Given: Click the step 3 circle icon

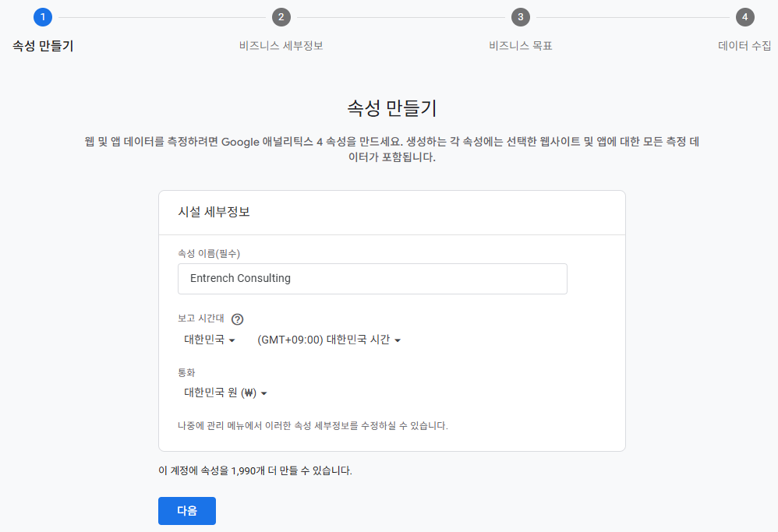Looking at the screenshot, I should 520,17.
